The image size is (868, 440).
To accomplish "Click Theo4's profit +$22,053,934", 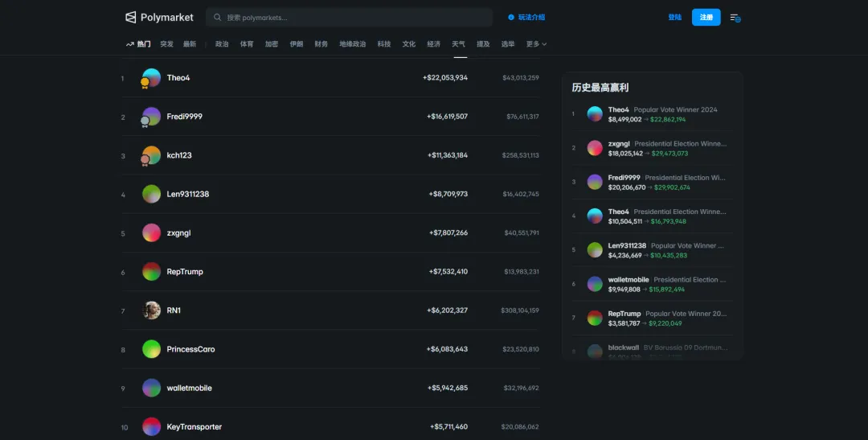I will (x=445, y=77).
